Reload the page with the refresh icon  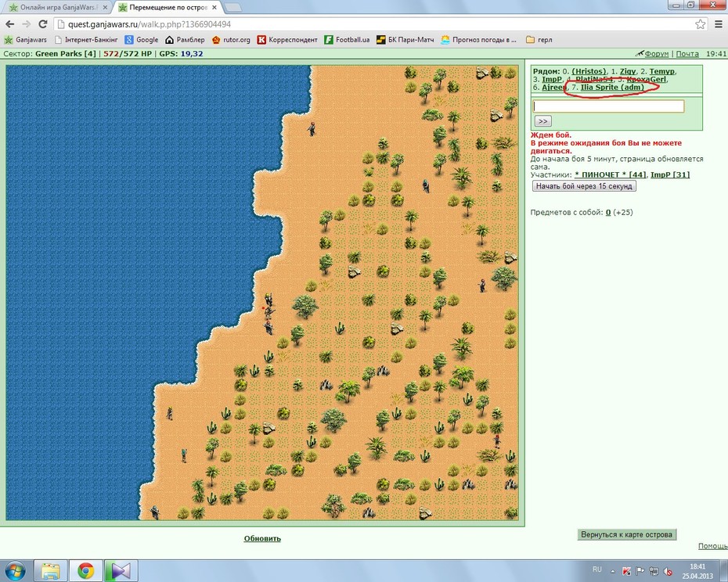coord(43,24)
